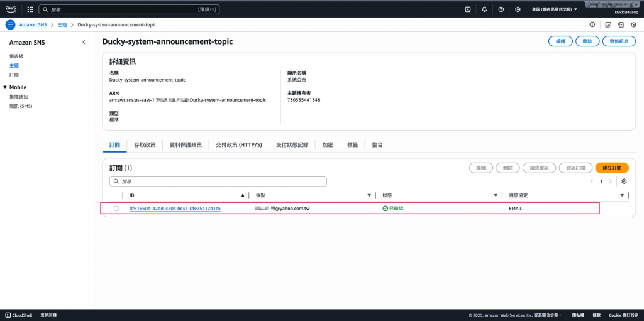Click the CloudShell icon in the footer
The image size is (644, 321).
coord(8,315)
